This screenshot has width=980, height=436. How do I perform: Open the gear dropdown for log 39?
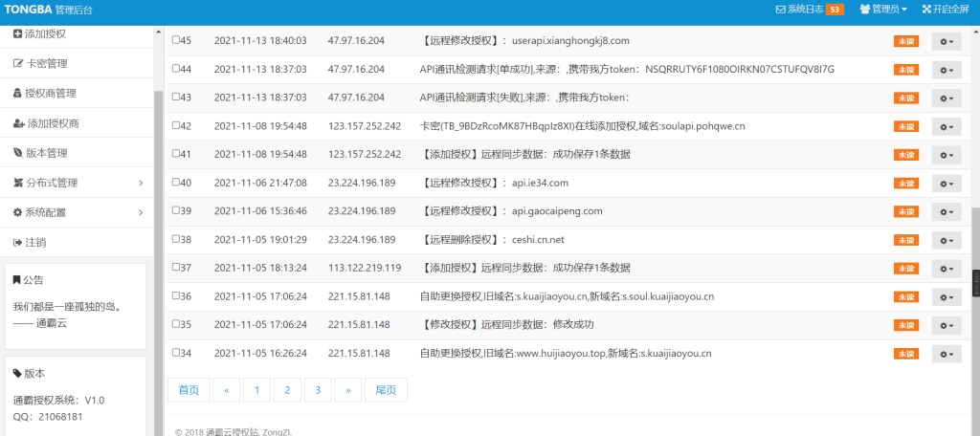tap(947, 211)
